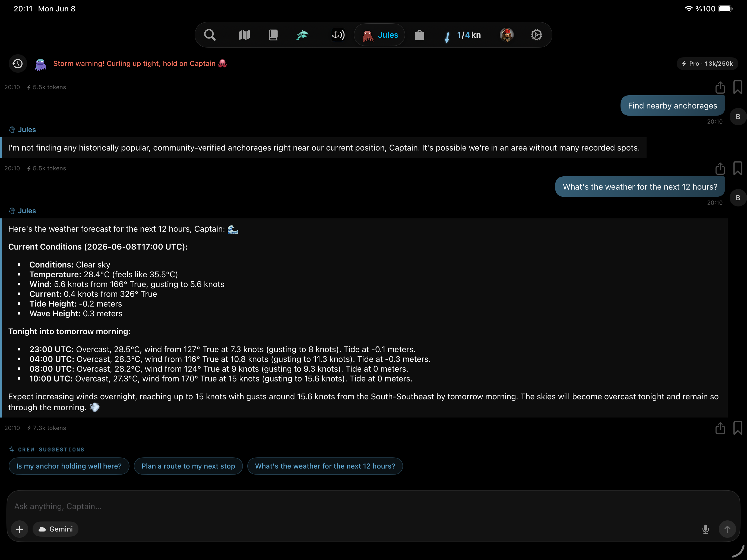Switch to the Jules crew tab
Image resolution: width=747 pixels, height=560 pixels.
[x=379, y=35]
